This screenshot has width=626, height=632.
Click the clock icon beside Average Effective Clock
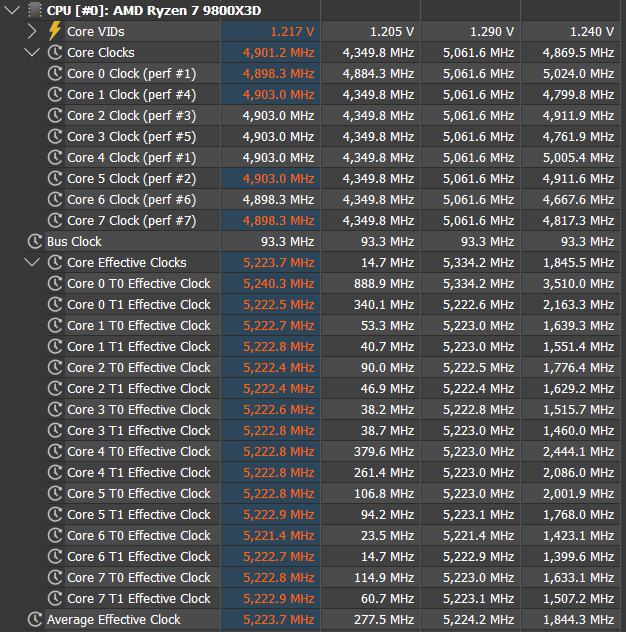click(x=35, y=620)
